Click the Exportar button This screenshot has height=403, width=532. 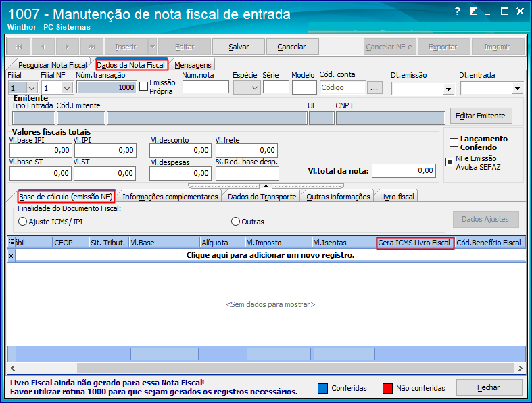[x=443, y=47]
